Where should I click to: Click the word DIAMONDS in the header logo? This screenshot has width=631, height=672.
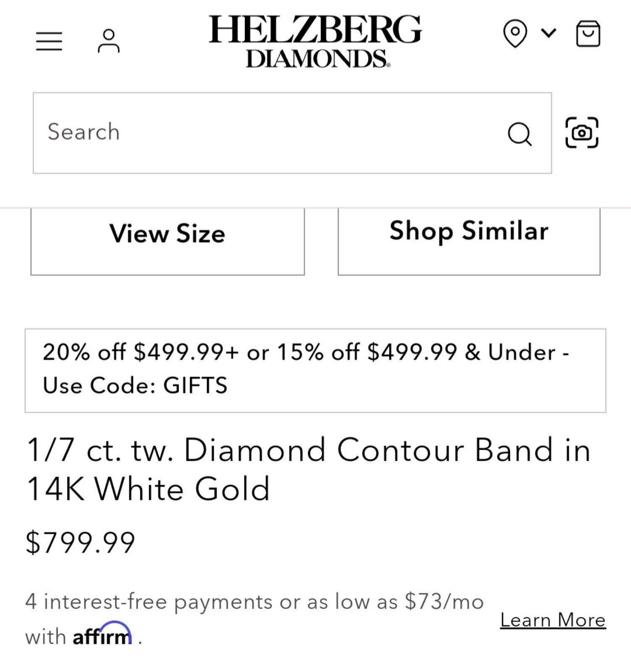tap(318, 58)
